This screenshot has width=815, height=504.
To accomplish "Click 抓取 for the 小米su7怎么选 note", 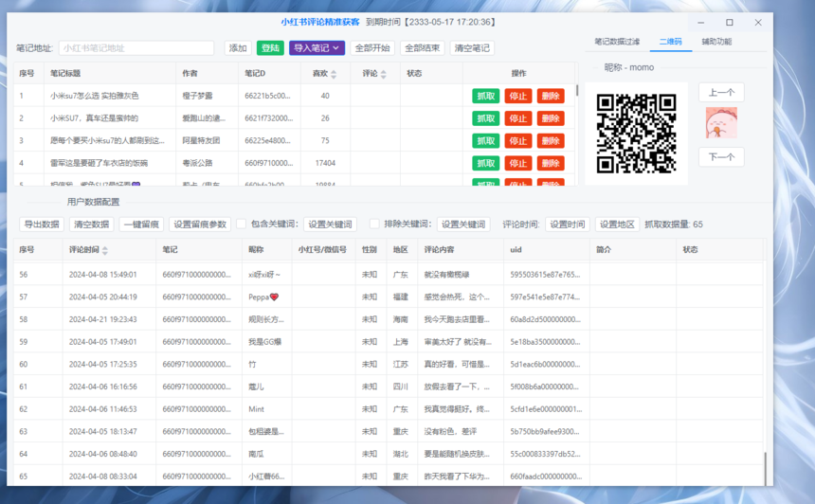I will (486, 96).
